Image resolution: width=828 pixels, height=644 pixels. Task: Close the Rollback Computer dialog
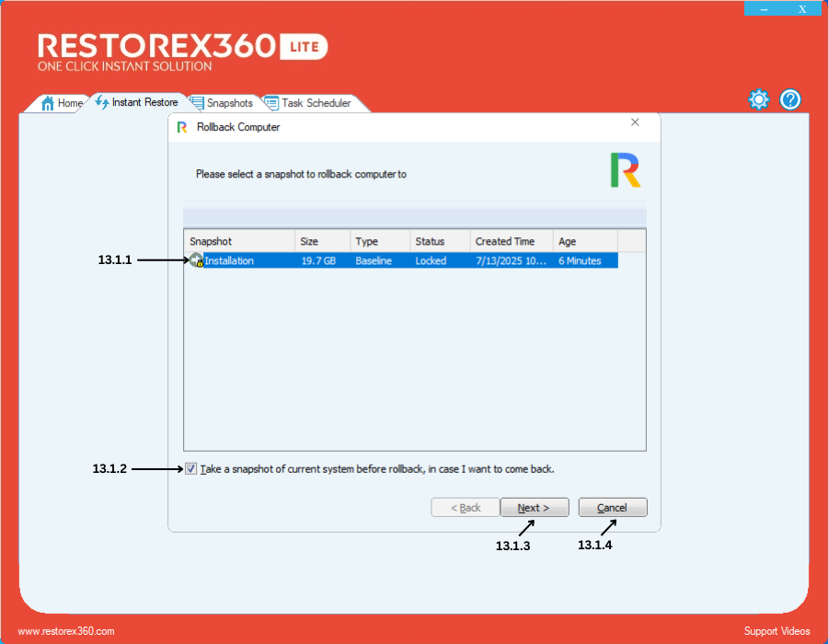tap(635, 122)
